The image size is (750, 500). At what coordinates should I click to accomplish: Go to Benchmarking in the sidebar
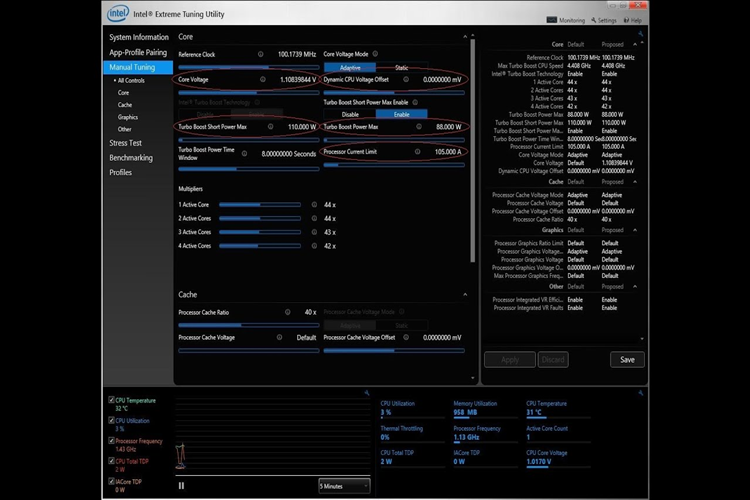[x=131, y=158]
